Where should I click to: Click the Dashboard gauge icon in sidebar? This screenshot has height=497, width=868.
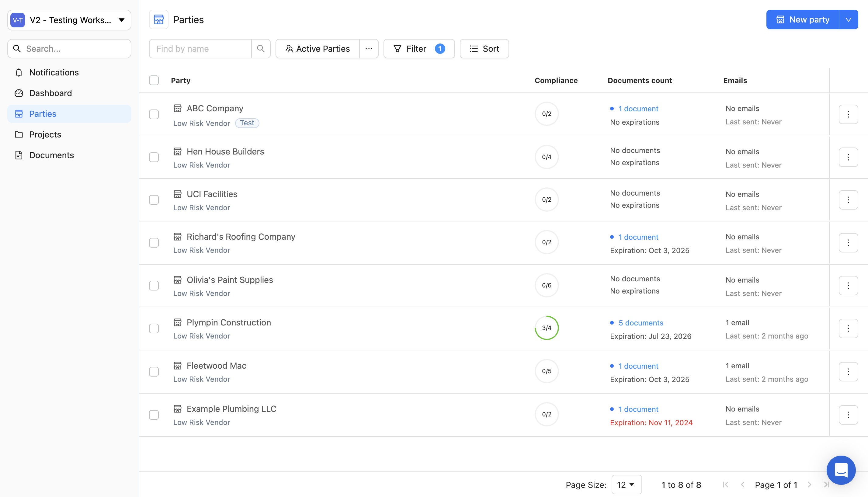19,93
